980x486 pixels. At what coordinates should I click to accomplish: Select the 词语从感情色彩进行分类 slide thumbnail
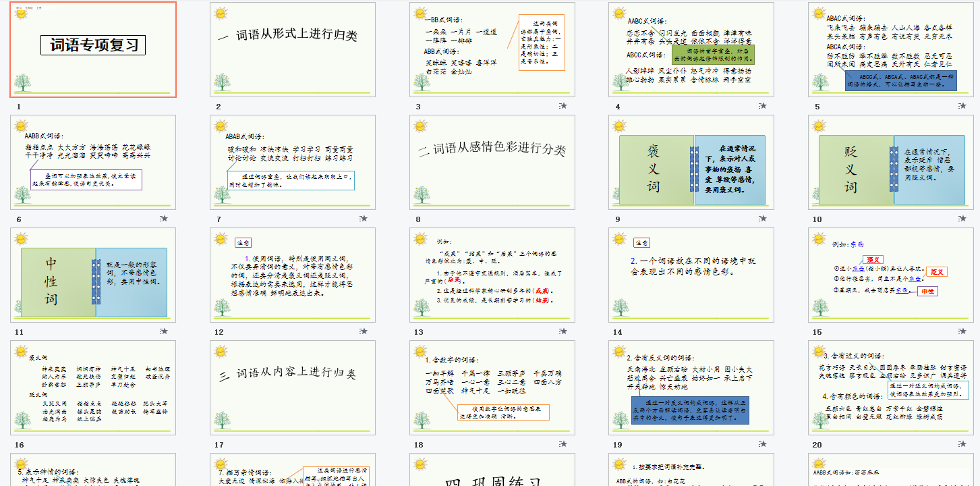(492, 162)
